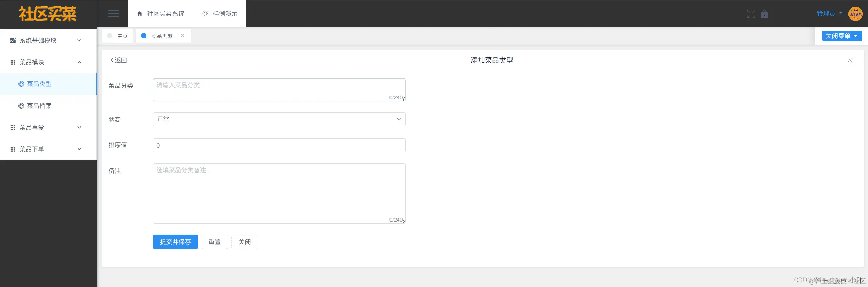
Task: Focus the 菜品分类 text area
Action: pyautogui.click(x=279, y=90)
